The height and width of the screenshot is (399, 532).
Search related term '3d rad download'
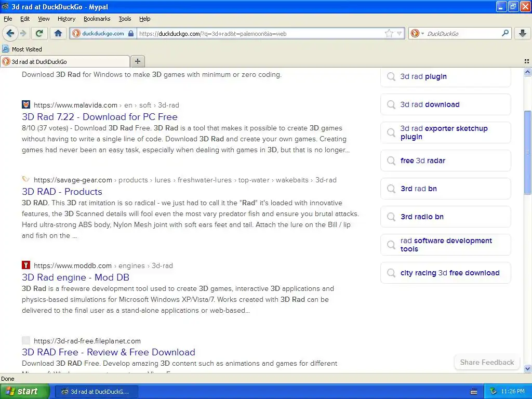445,104
